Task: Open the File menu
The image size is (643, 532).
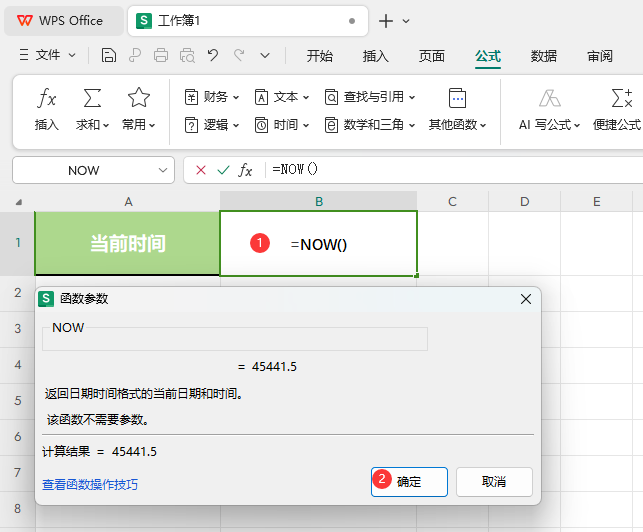Action: click(48, 56)
